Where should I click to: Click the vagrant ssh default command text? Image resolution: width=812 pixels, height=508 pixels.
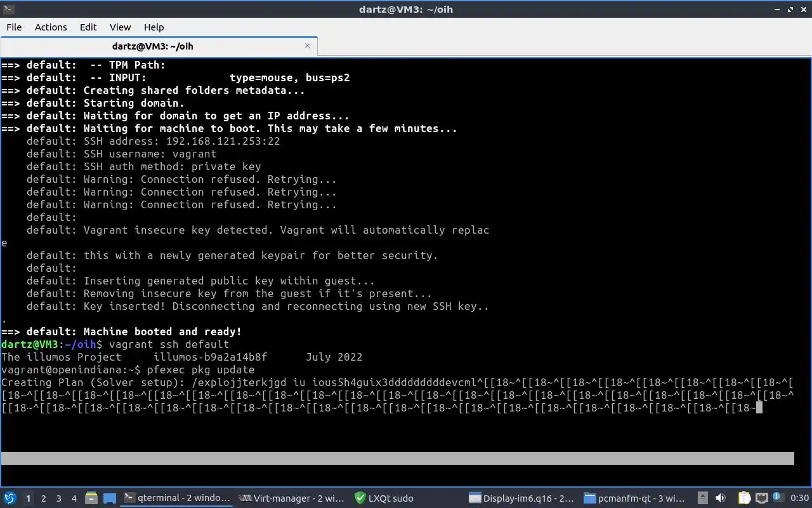[169, 344]
